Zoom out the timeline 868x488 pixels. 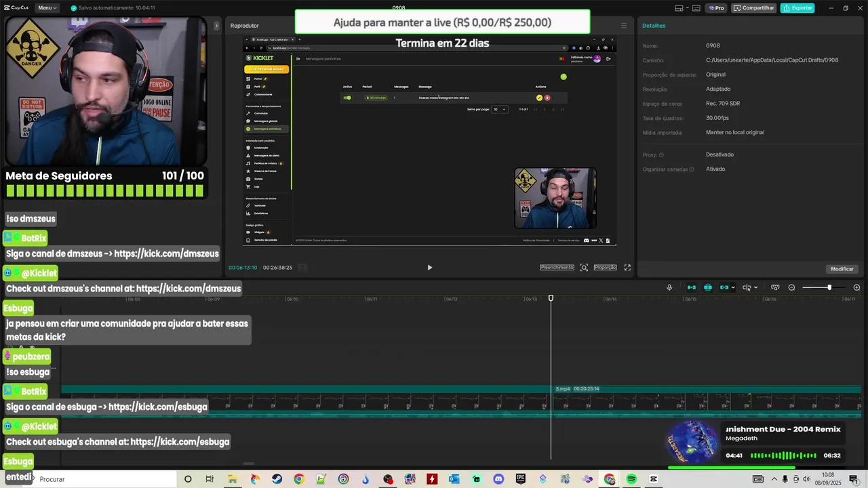pos(791,287)
